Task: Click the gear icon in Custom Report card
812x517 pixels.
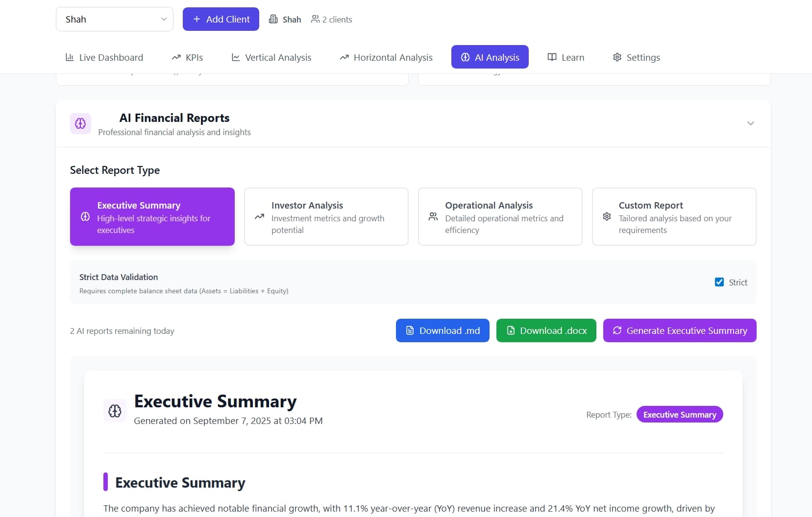Action: pos(607,216)
